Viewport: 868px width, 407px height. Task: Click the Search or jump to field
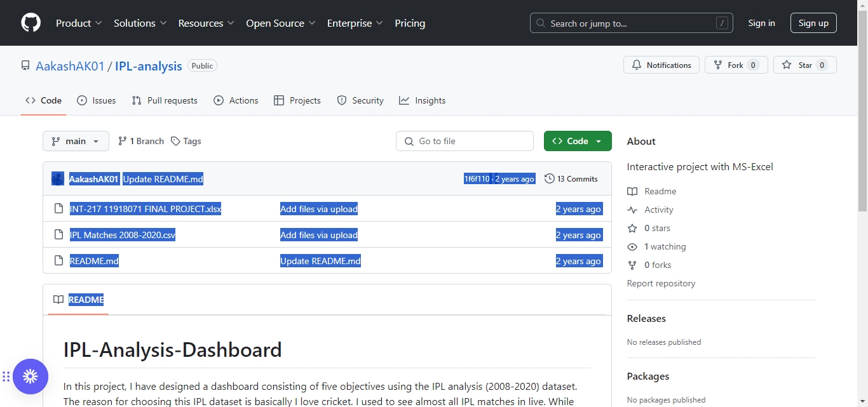coord(632,23)
